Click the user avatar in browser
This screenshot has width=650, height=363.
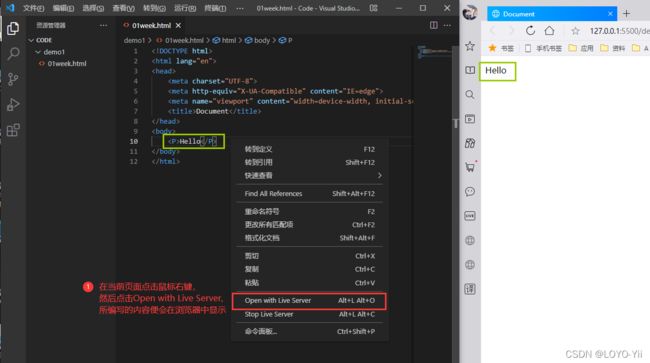tap(470, 13)
